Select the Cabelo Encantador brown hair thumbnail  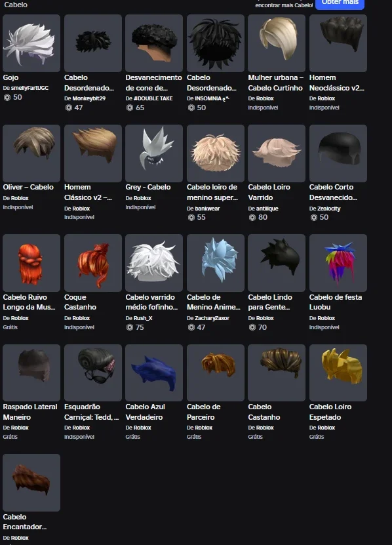click(31, 483)
